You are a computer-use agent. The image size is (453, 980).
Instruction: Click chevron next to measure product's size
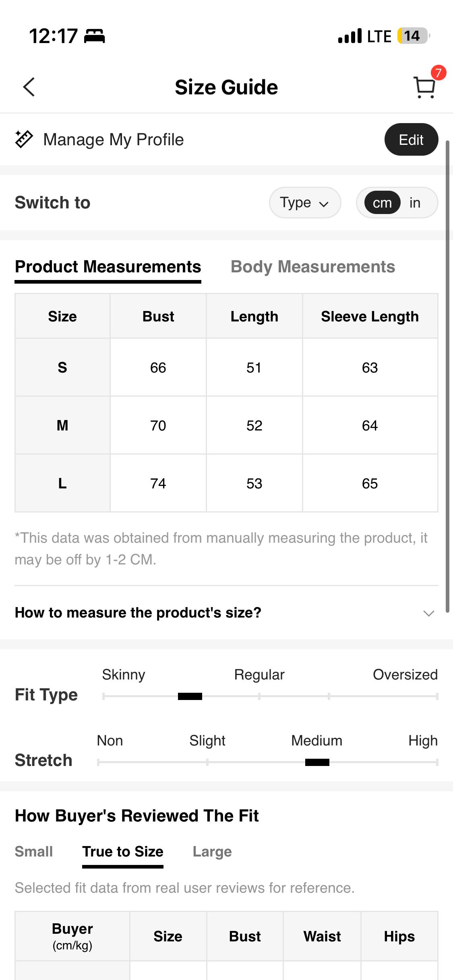tap(428, 614)
